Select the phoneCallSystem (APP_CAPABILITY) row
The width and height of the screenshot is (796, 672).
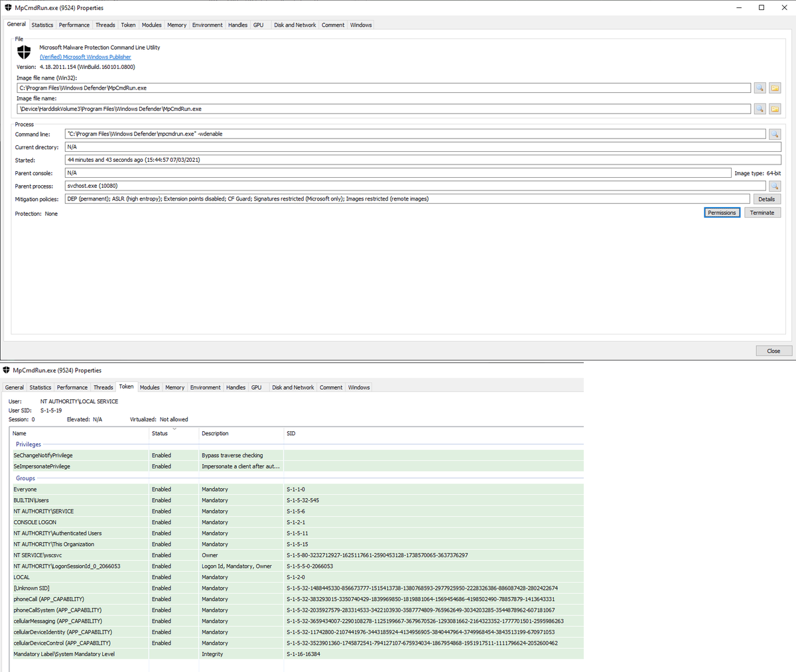(x=297, y=610)
